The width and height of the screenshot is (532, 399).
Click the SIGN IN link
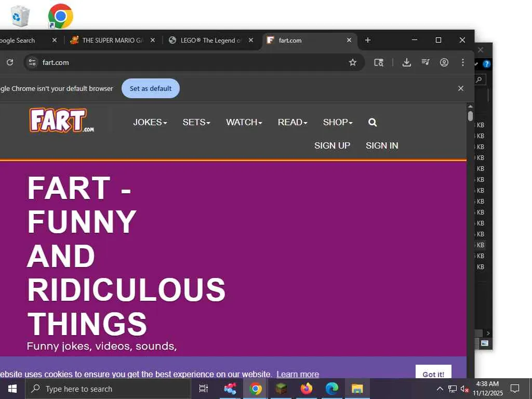[382, 145]
